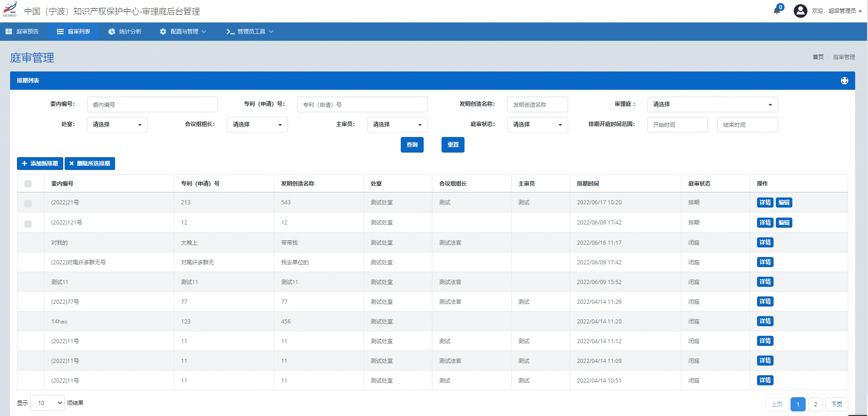Click the 查询 search button
This screenshot has width=868, height=416.
tap(412, 145)
